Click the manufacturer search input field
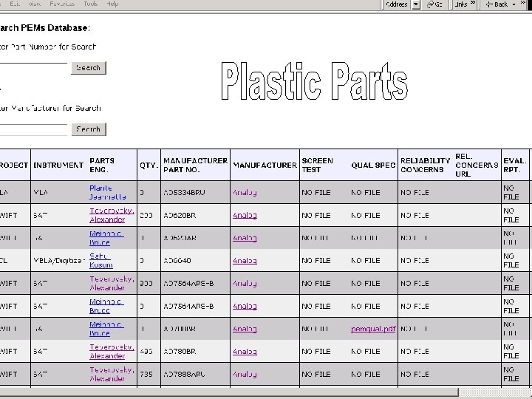 (33, 129)
